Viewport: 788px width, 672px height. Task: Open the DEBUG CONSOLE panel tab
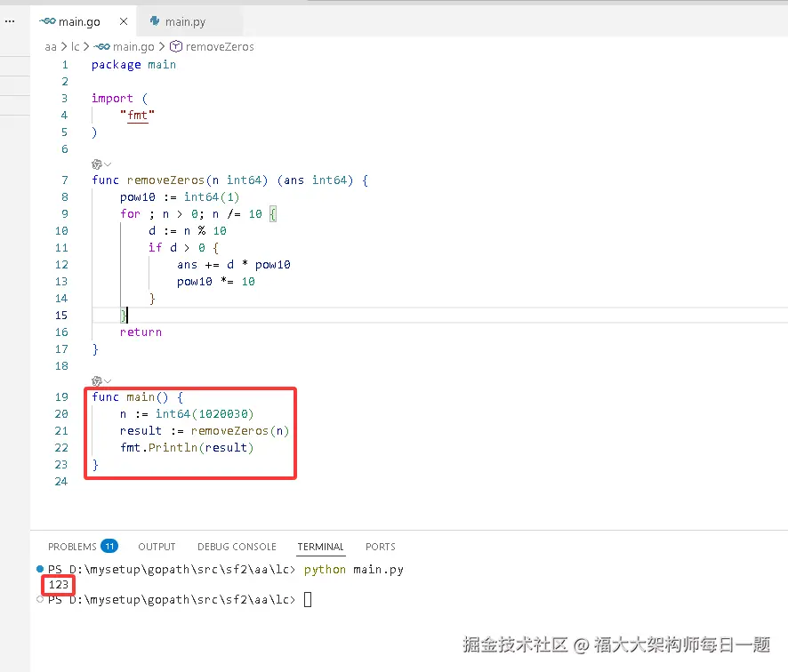[x=237, y=547]
